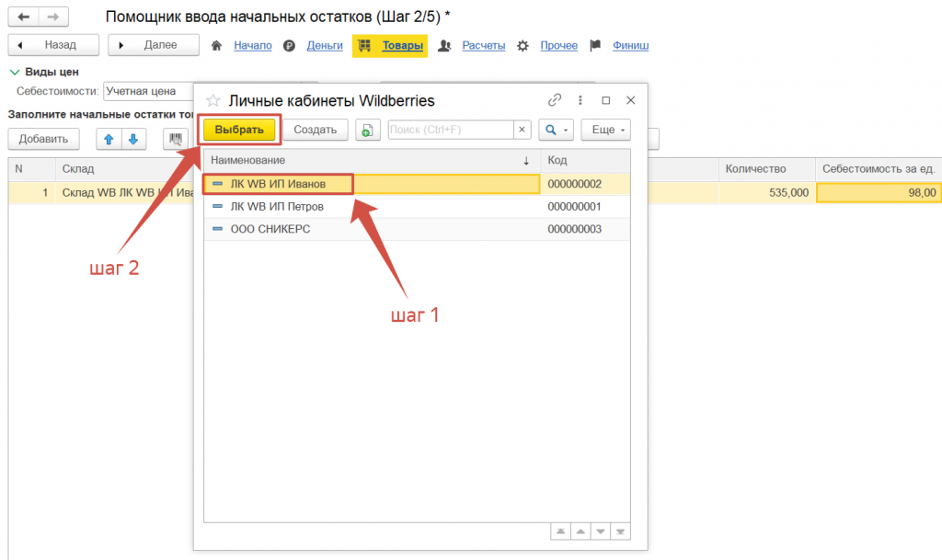
Task: Collapse the Виды цен section
Action: [15, 72]
